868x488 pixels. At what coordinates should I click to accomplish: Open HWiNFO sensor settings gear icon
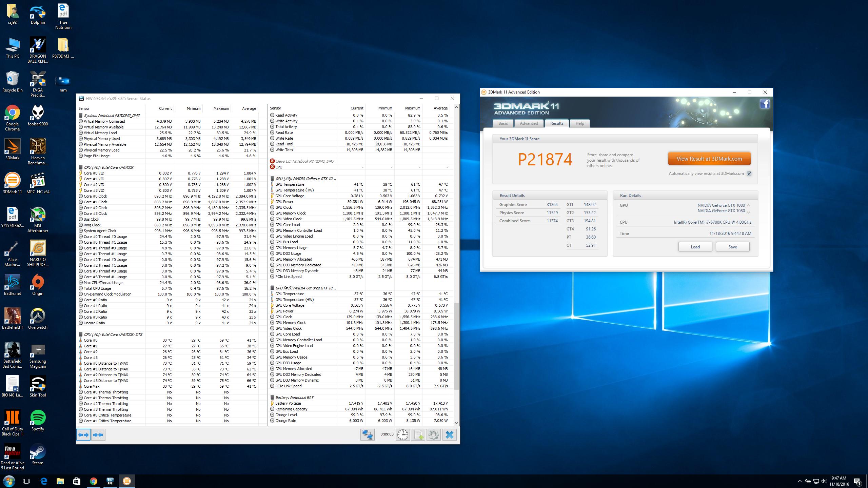[x=433, y=435]
